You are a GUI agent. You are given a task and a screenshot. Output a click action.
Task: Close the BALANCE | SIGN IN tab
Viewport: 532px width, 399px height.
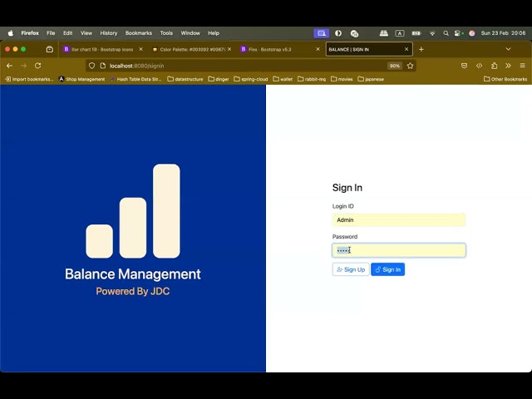(406, 49)
